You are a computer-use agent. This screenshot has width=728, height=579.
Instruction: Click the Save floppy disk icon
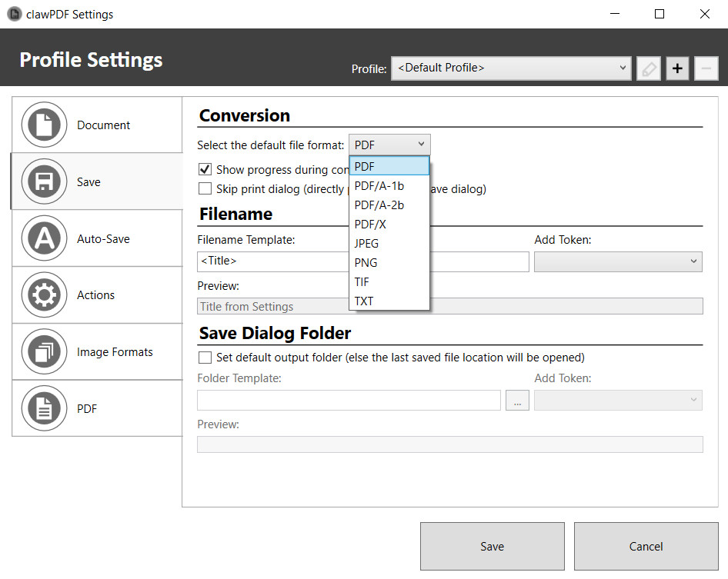coord(44,181)
